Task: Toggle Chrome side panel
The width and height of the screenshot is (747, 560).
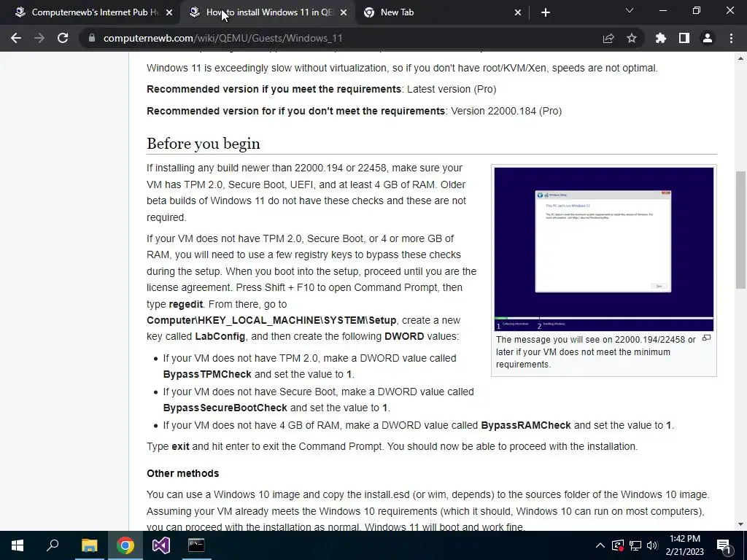Action: tap(684, 38)
